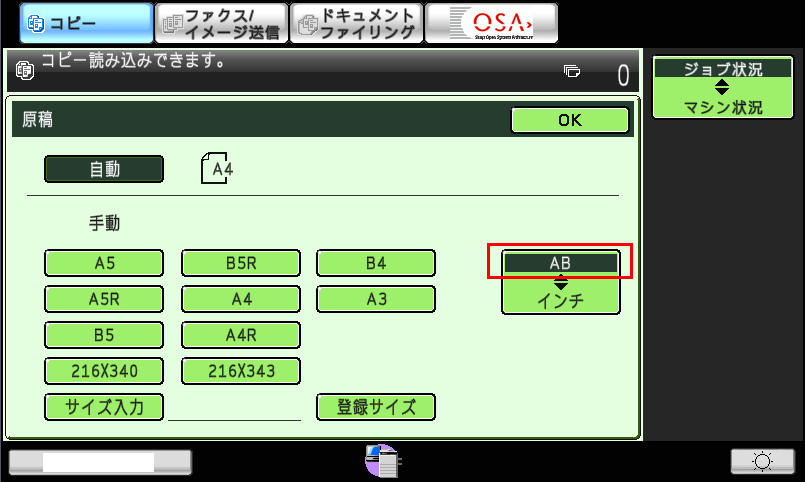Pick the 216X340 size option
The image size is (805, 482).
coord(104,371)
